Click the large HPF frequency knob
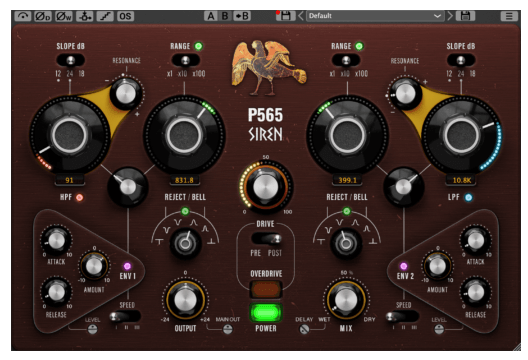Viewport: 528px width, 360px height. tap(70, 135)
